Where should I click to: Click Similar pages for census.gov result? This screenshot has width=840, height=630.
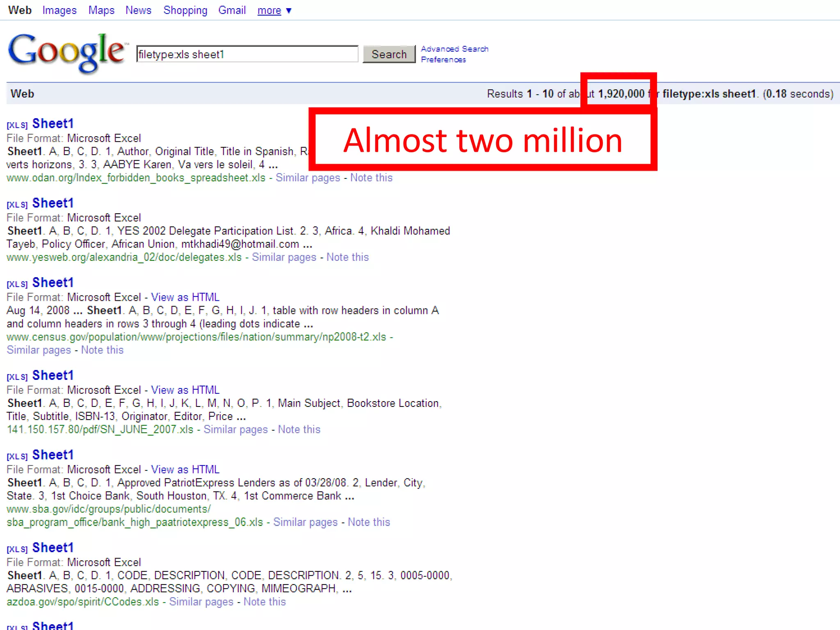coord(39,350)
